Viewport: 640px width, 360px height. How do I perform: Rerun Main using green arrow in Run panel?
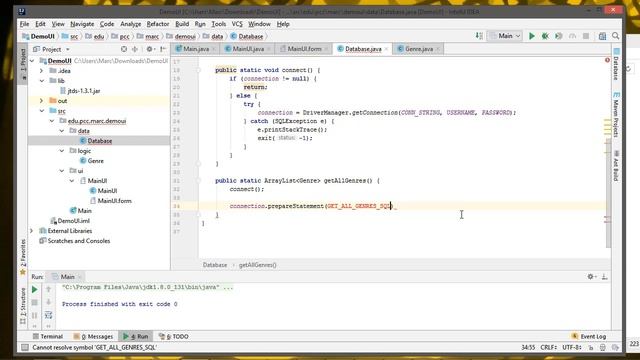pos(35,289)
